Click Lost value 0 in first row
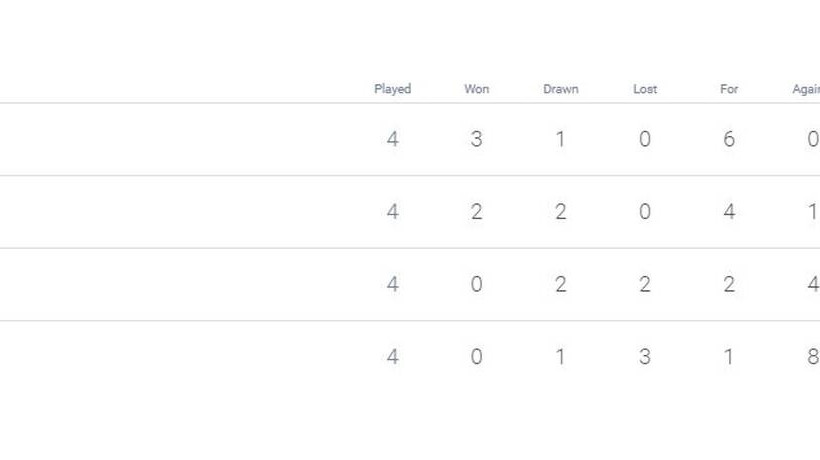 click(645, 139)
